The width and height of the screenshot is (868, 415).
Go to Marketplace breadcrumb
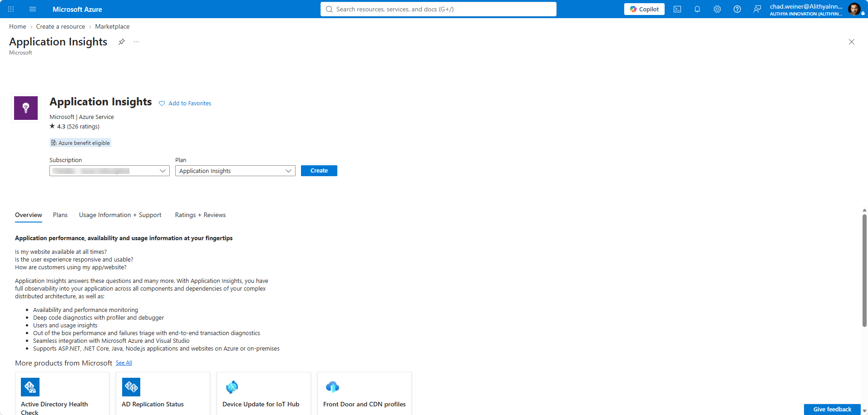pos(112,27)
